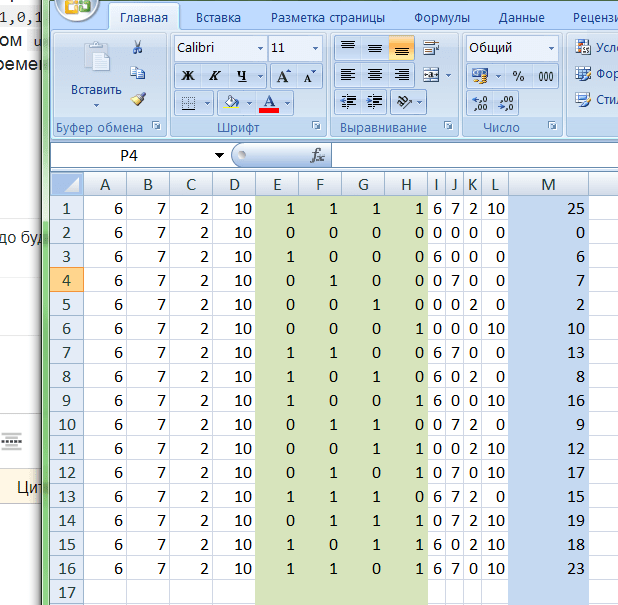Toggle underline Ч formatting
The image size is (618, 605).
[241, 76]
